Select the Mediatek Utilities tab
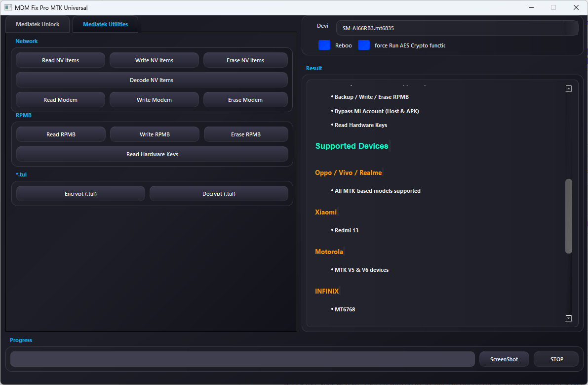 tap(105, 24)
